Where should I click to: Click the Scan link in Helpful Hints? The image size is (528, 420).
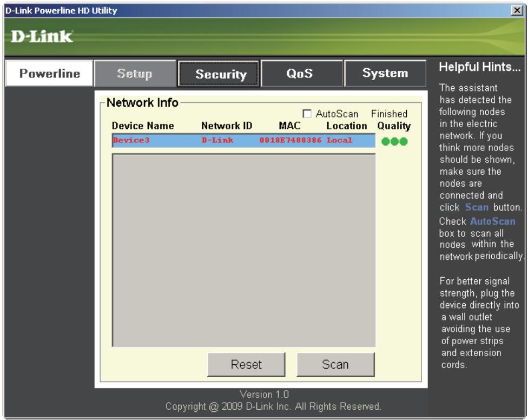pos(477,207)
